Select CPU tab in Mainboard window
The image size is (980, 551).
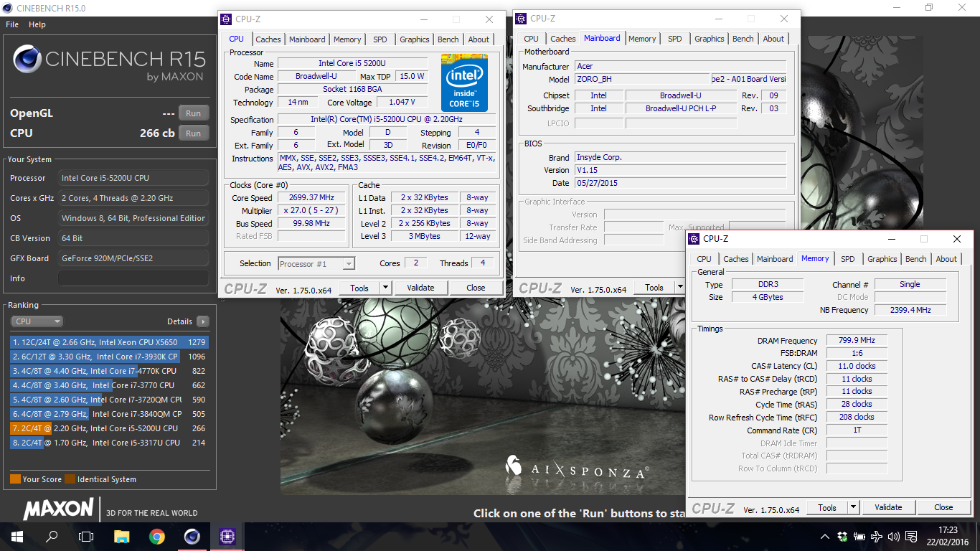(x=532, y=39)
